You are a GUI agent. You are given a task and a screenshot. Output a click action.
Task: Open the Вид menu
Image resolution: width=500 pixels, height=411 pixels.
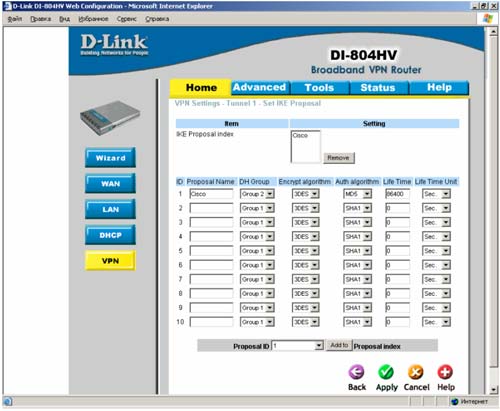[65, 19]
